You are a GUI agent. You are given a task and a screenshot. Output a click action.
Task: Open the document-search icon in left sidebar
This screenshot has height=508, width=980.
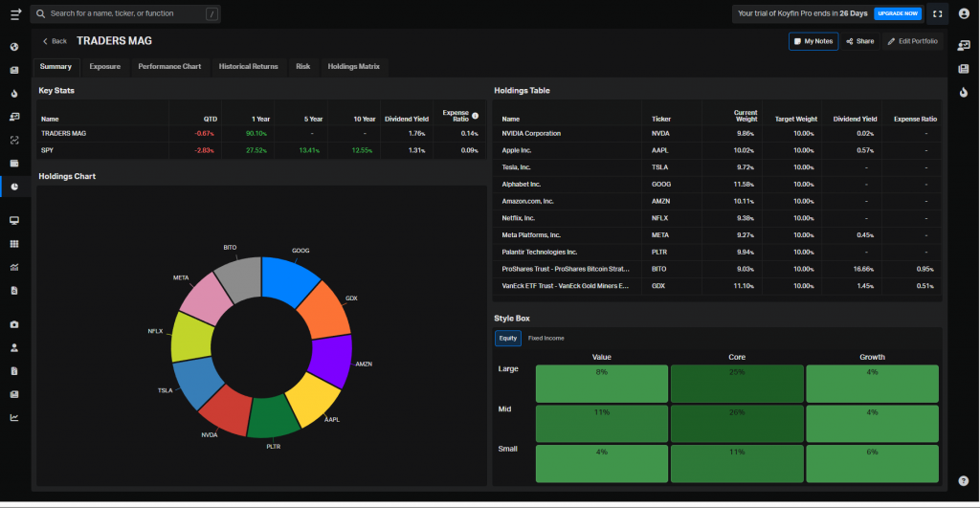tap(14, 291)
